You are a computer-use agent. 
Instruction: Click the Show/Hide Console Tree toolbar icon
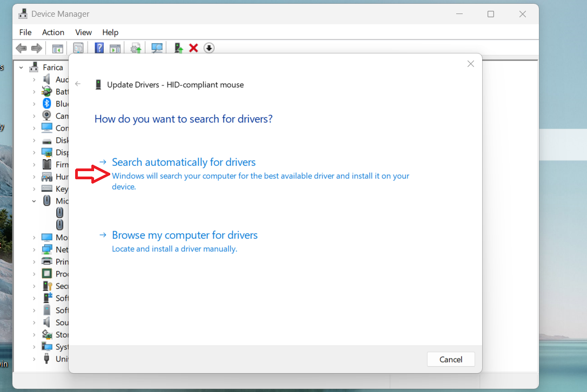tap(57, 49)
